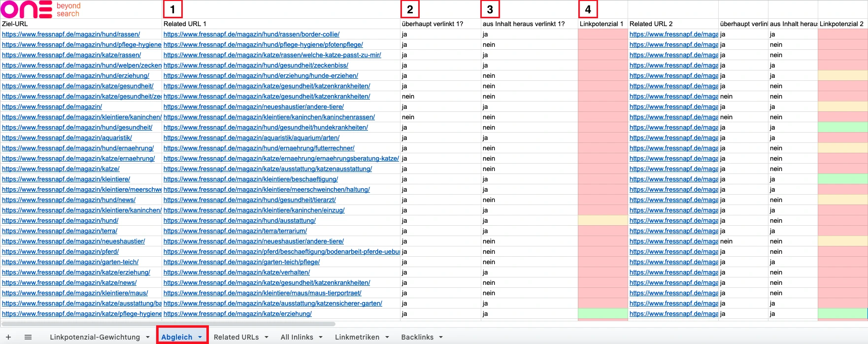The width and height of the screenshot is (868, 344).
Task: Open the all sheets list icon
Action: click(x=28, y=337)
